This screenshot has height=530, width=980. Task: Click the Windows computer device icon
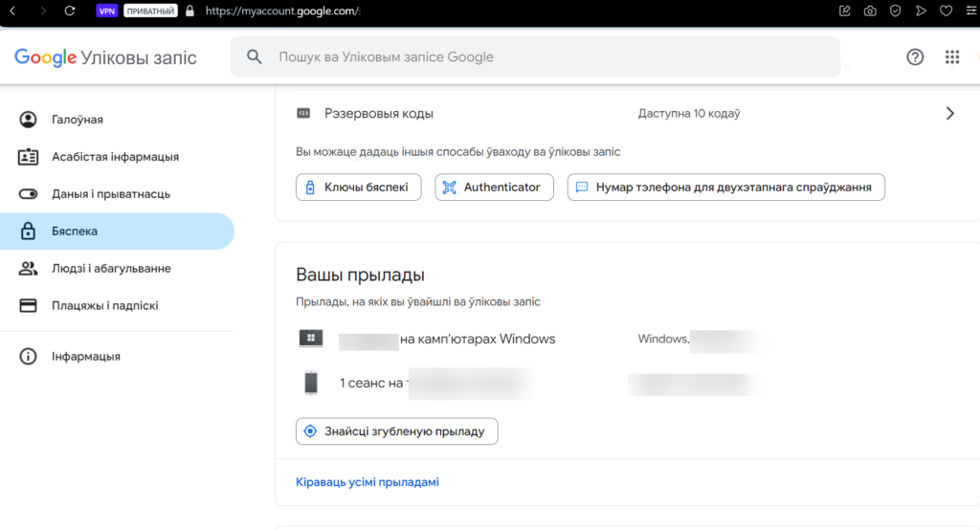tap(311, 338)
